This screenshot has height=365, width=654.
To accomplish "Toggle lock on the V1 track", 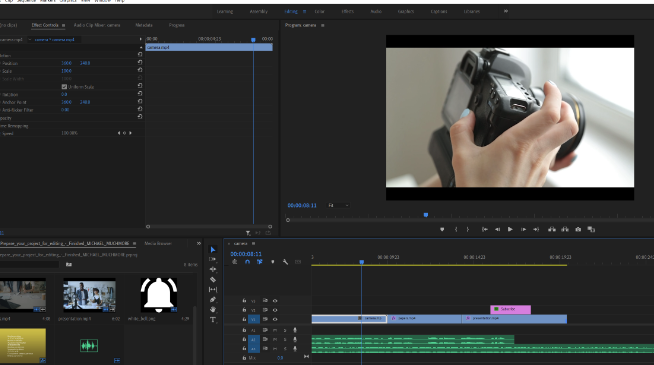I will coord(244,319).
